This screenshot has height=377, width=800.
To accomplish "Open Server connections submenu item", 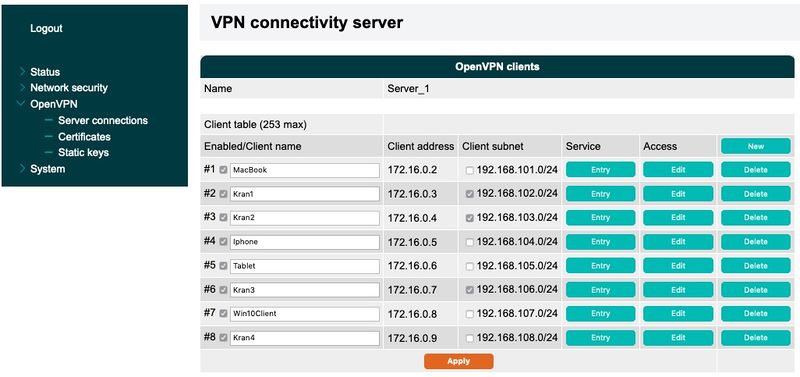I will [103, 120].
